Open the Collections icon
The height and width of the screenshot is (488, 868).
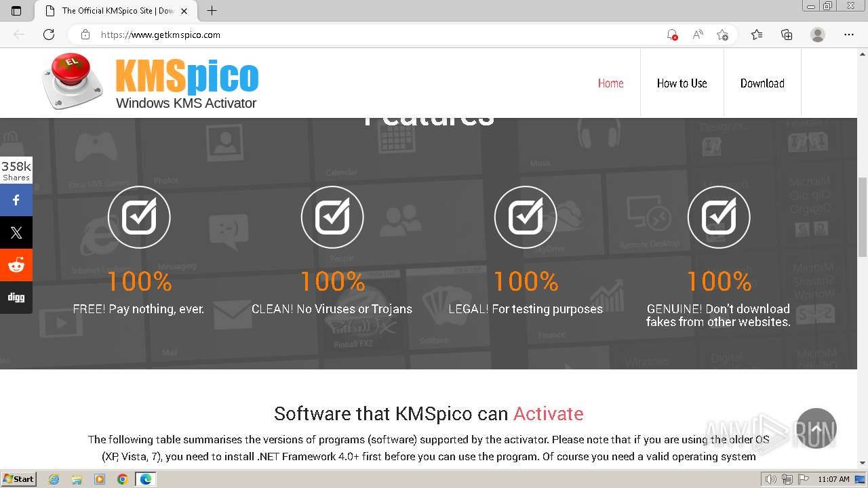pyautogui.click(x=787, y=35)
